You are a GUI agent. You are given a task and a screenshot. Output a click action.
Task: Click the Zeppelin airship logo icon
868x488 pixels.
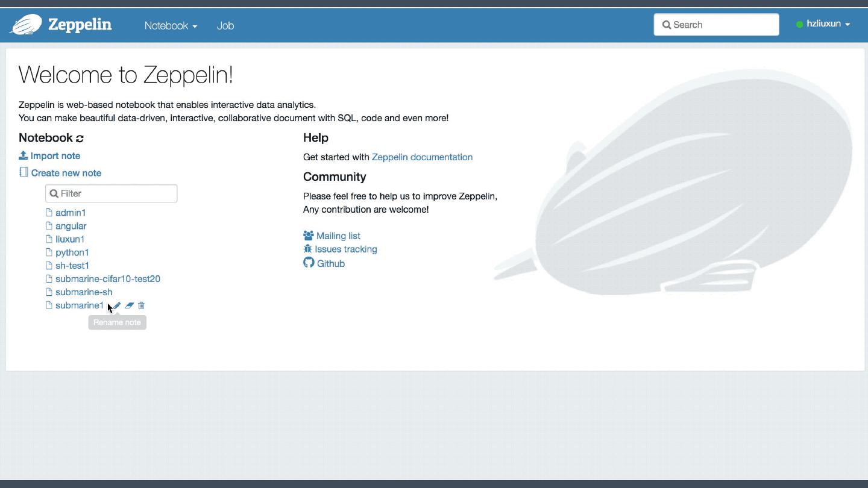pos(26,25)
